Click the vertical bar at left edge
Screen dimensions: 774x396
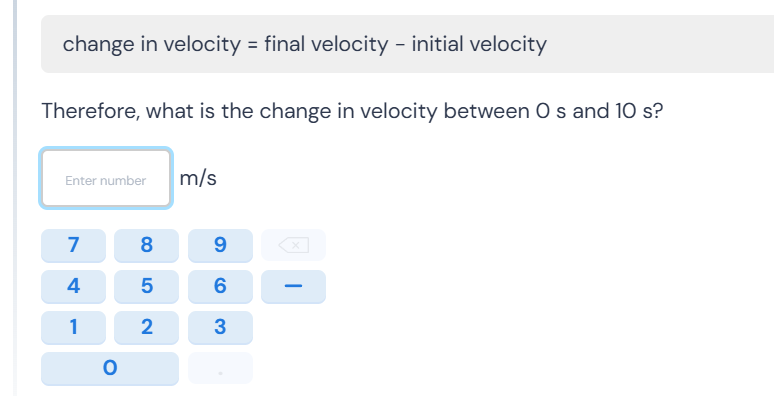[x=15, y=198]
